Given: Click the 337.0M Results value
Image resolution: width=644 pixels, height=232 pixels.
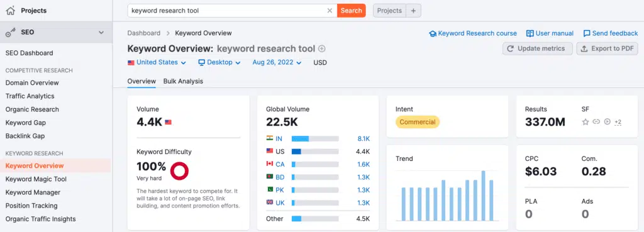Looking at the screenshot, I should [x=545, y=122].
